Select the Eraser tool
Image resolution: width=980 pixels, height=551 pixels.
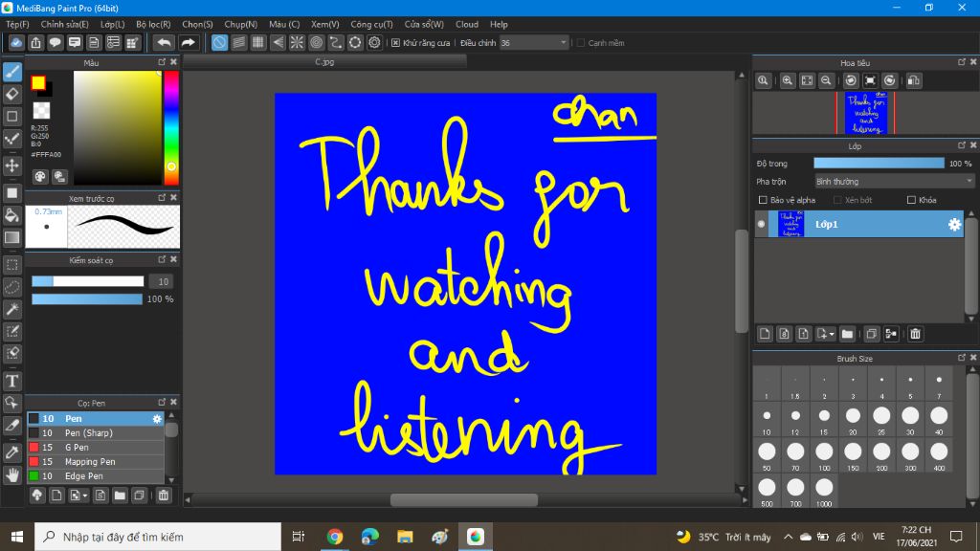11,94
